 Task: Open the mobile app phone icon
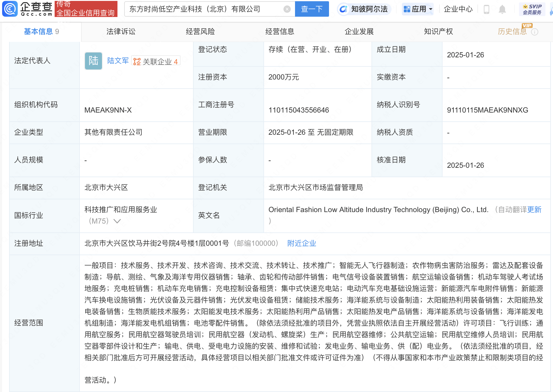tap(486, 9)
